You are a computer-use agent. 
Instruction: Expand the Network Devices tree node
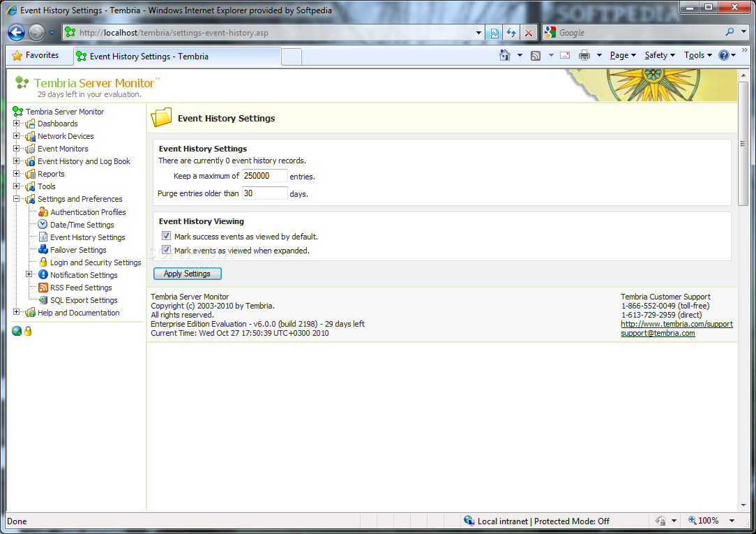17,136
